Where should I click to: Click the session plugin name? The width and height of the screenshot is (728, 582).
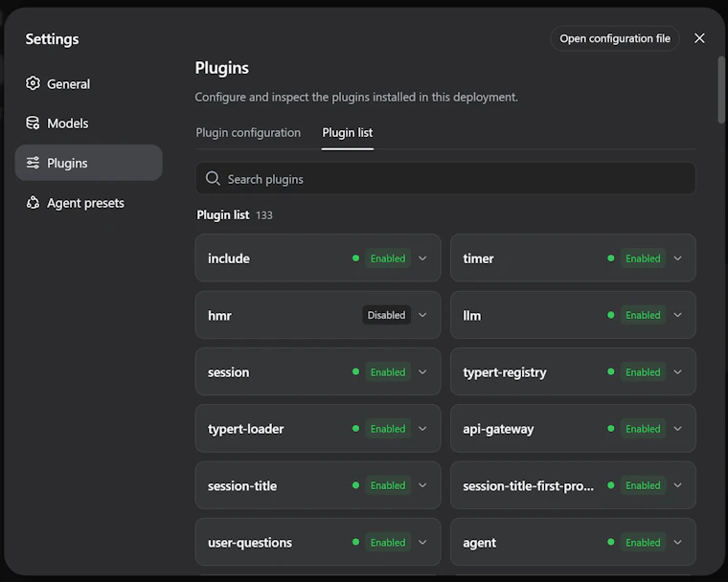(x=228, y=372)
